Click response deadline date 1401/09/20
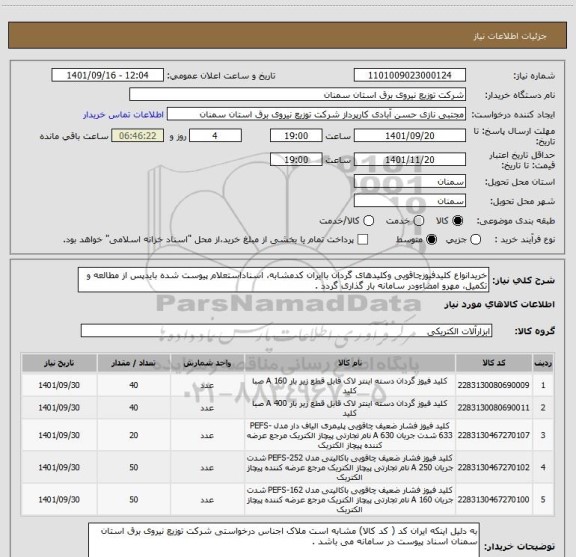Screen dimensions: 576x557 click(410, 136)
